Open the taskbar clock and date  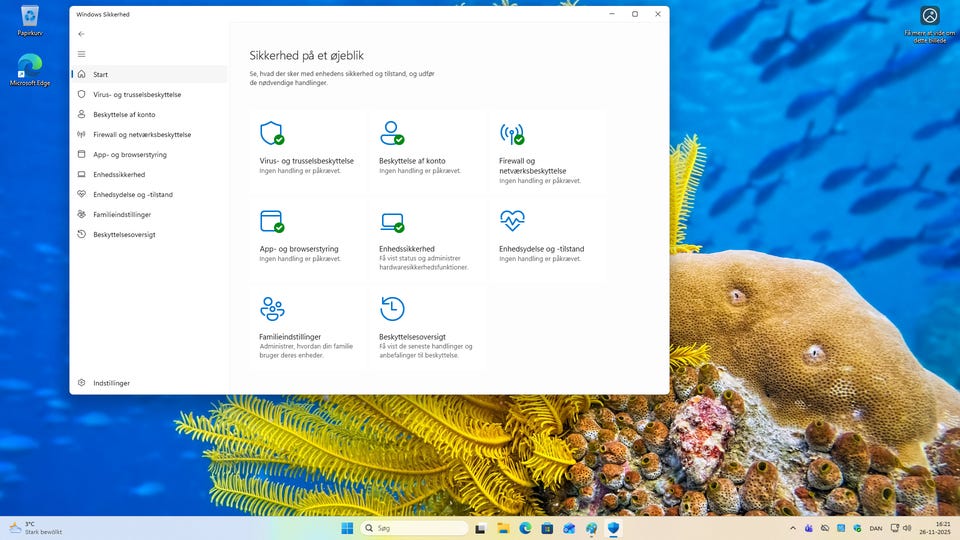pyautogui.click(x=942, y=528)
